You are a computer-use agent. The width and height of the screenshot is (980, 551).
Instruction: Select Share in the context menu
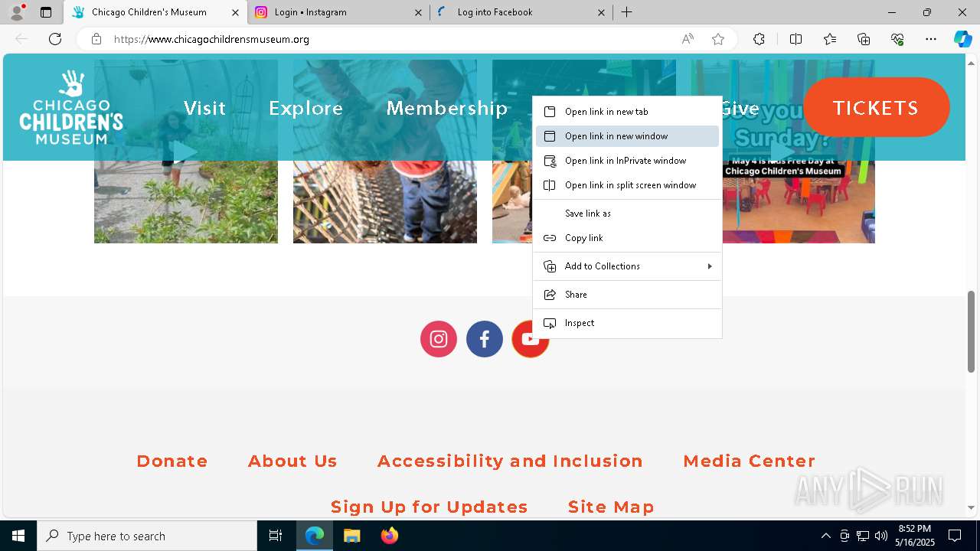[x=627, y=295]
